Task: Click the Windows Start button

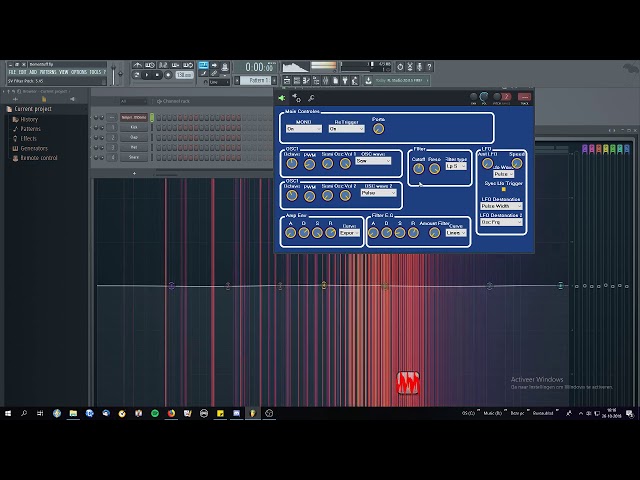Action: (8, 413)
